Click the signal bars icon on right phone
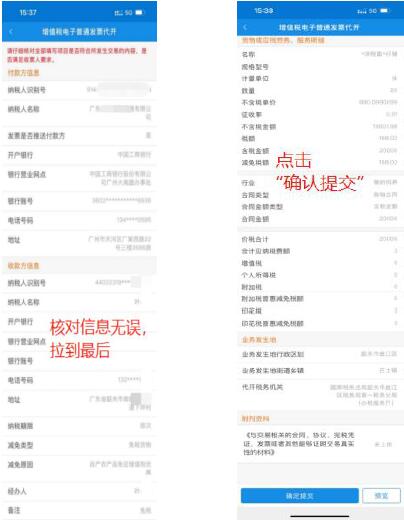This screenshot has height=520, width=404. (x=362, y=11)
